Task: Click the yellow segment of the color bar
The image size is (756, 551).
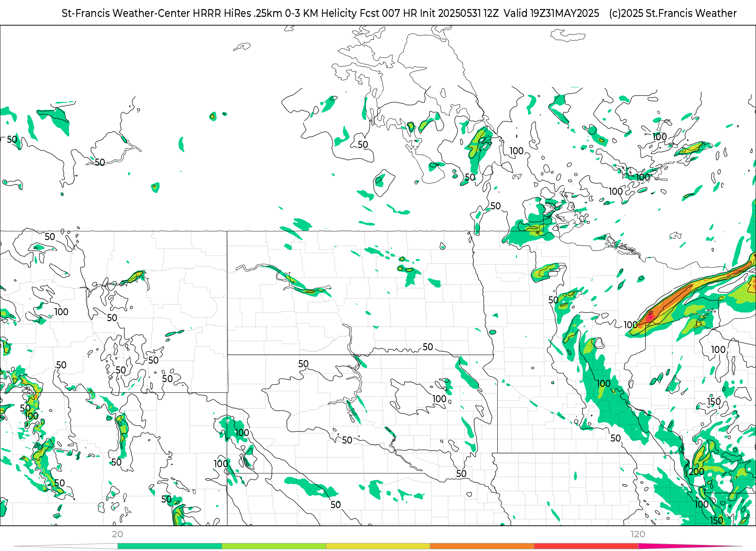Action: [378, 546]
